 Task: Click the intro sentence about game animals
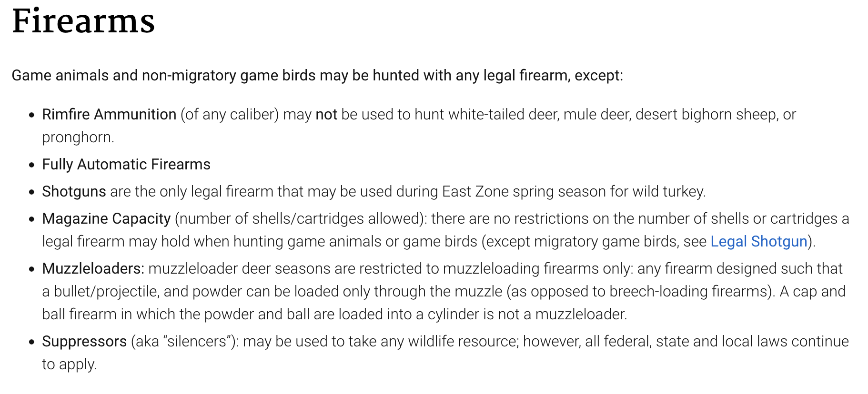pos(317,75)
